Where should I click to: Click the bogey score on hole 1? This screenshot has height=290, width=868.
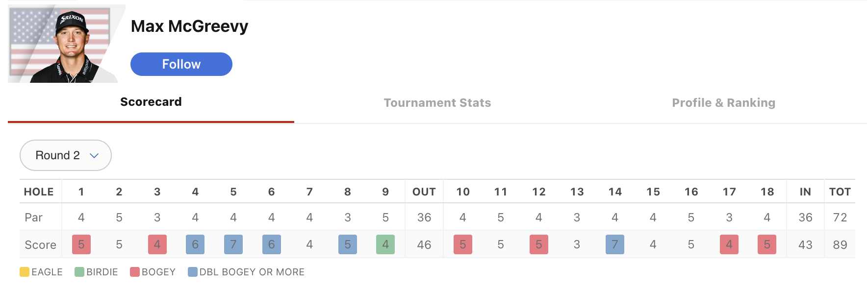81,244
